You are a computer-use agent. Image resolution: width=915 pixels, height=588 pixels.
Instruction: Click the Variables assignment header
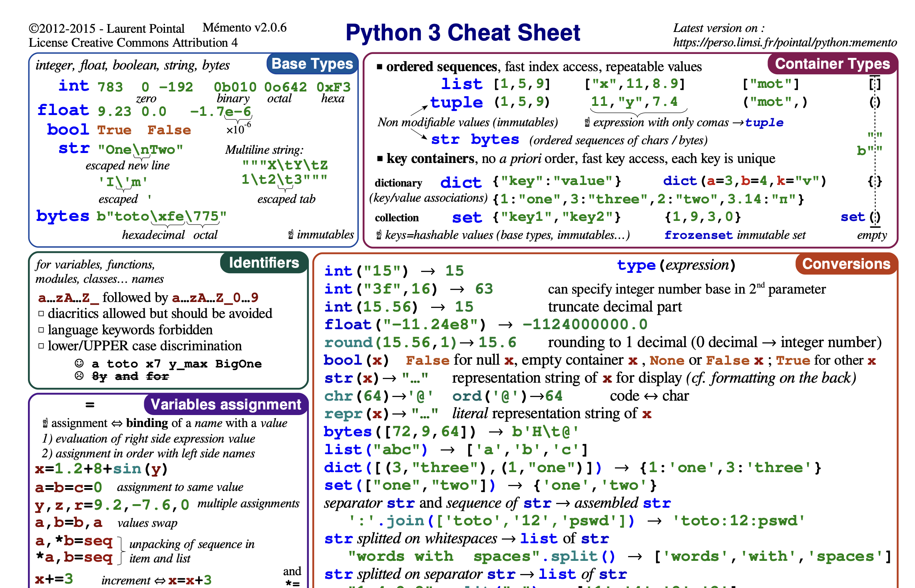(226, 405)
